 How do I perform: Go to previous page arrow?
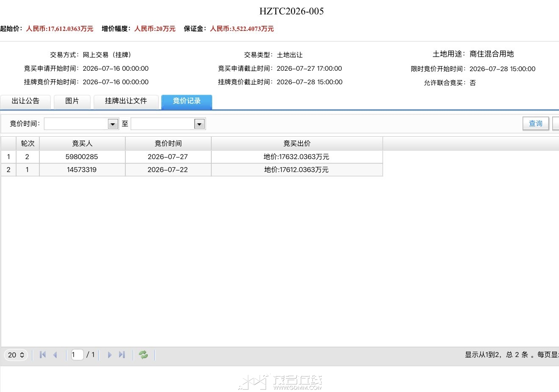coord(55,355)
